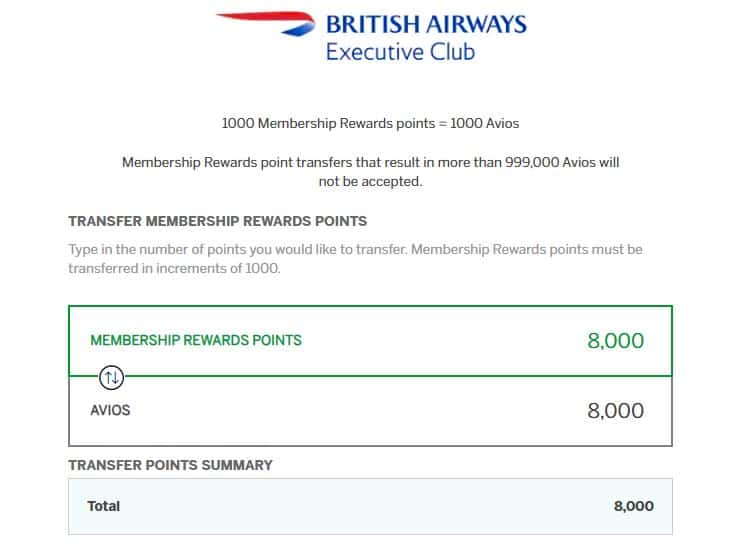This screenshot has width=733, height=548.
Task: Click the TRANSFER POINTS SUMMARY heading
Action: pyautogui.click(x=170, y=465)
